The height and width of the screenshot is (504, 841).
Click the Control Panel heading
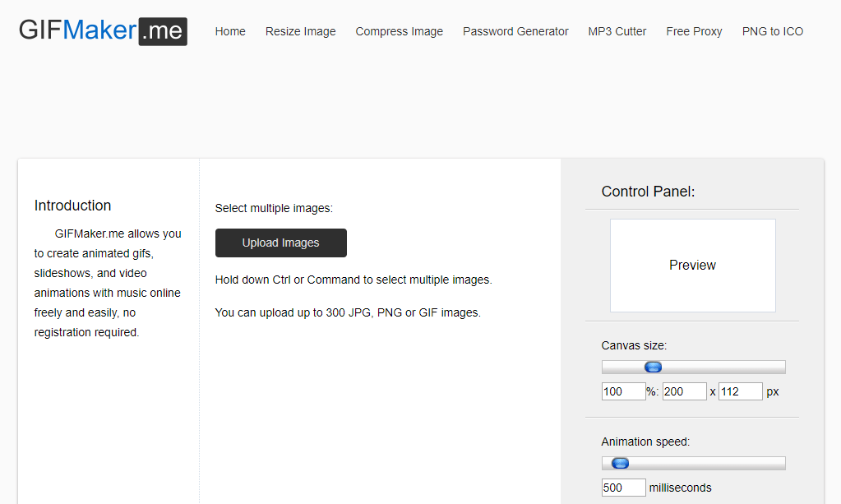click(x=648, y=192)
